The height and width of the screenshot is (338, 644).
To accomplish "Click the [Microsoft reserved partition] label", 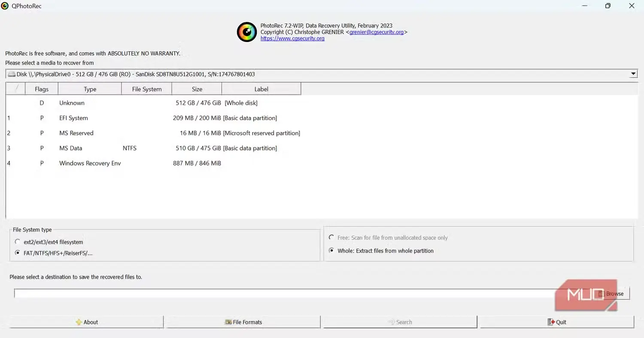I will click(261, 133).
